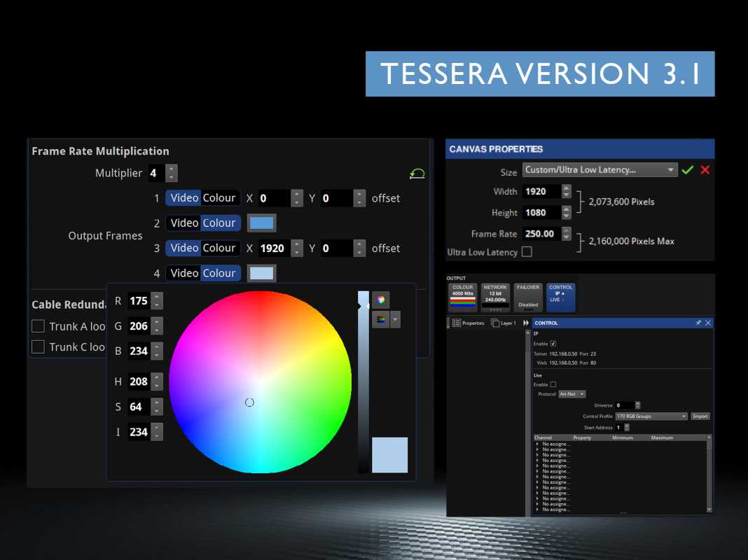Click the FAILOVER Disabled status icon

coord(527,297)
